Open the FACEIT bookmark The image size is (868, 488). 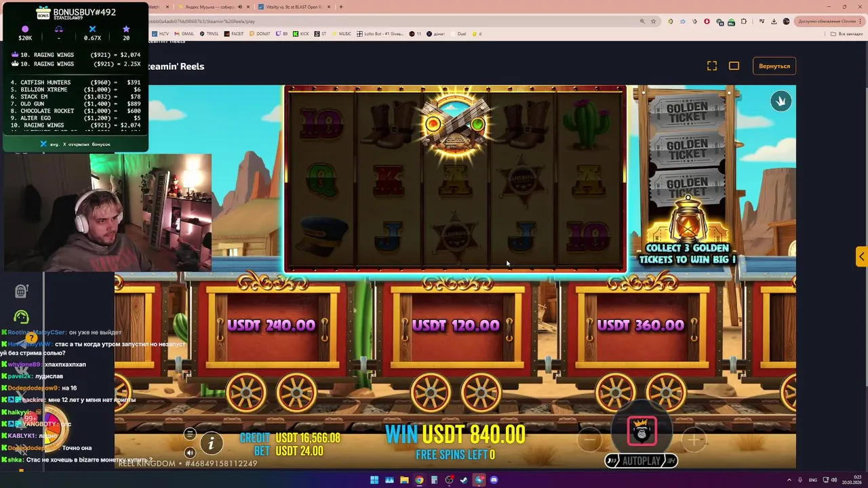click(234, 34)
